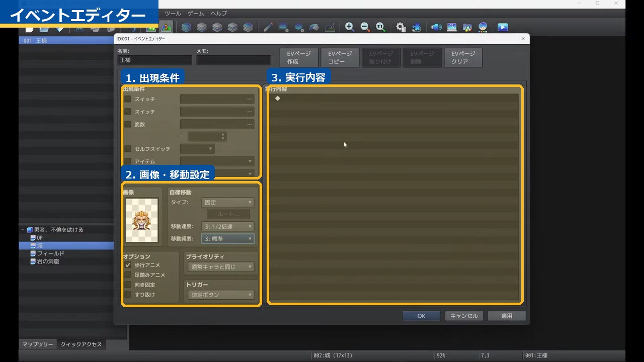Select the layer 4 icon
The height and width of the screenshot is (362, 644).
click(x=248, y=27)
